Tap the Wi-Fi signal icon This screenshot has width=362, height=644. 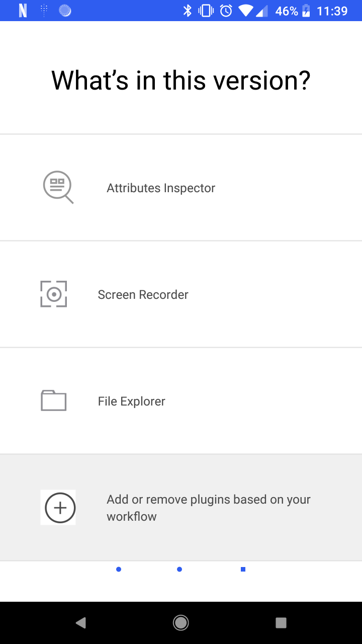click(x=245, y=10)
